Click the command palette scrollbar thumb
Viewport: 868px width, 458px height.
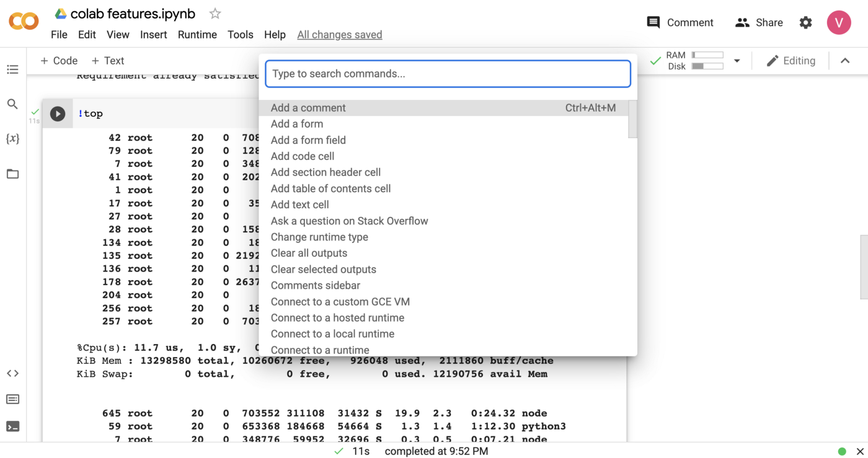point(632,119)
